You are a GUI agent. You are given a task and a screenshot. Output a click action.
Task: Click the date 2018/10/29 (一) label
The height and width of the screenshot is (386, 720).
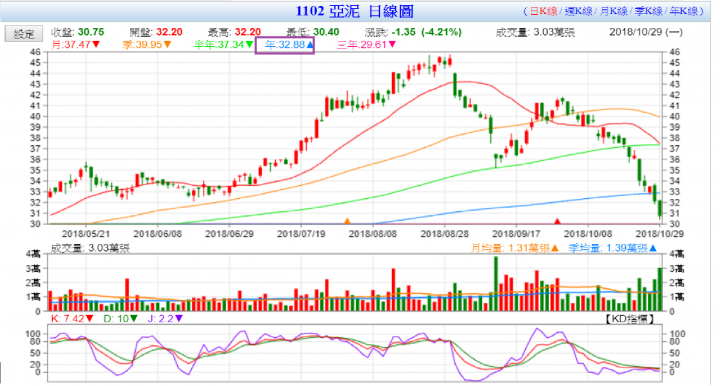point(646,32)
